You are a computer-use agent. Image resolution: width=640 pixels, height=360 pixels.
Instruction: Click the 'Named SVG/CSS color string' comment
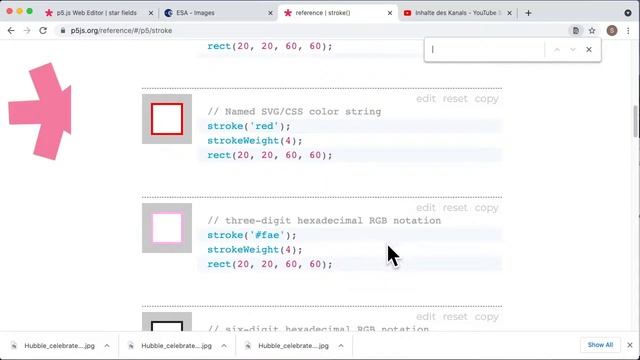pos(294,111)
